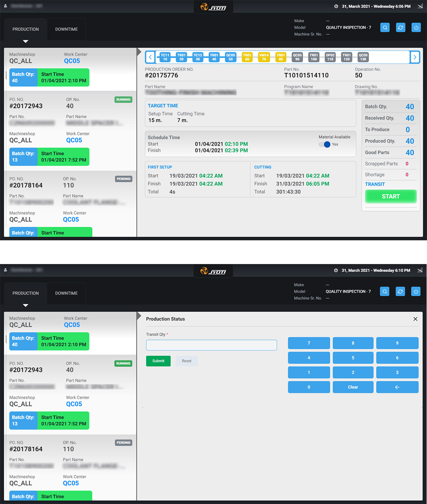Toggle the Material Available switch
Viewport: 427px width, 504px height.
[x=325, y=144]
